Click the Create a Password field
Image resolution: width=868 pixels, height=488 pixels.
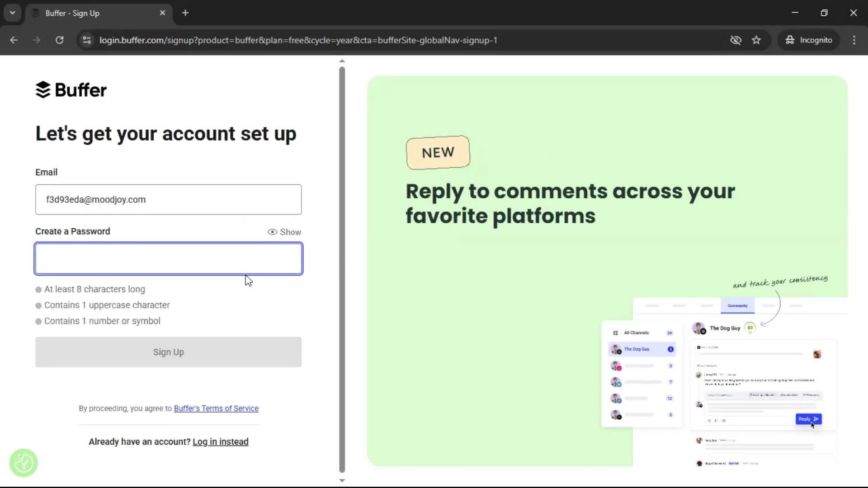(x=168, y=258)
